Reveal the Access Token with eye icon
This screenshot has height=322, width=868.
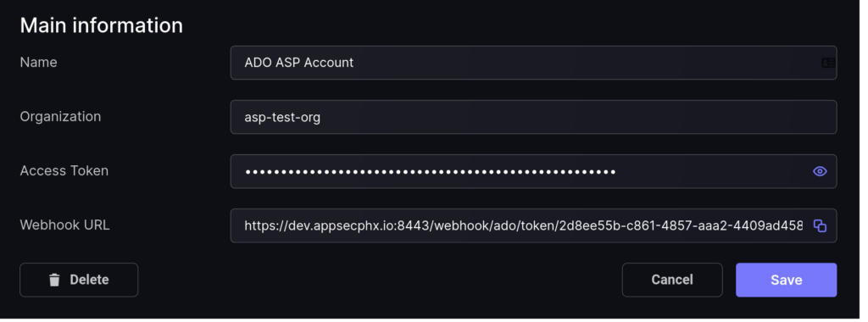pos(820,171)
